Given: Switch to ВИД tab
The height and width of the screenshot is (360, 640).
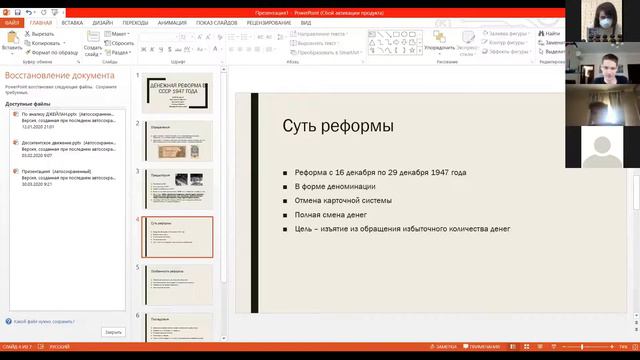Looking at the screenshot, I should [x=306, y=23].
